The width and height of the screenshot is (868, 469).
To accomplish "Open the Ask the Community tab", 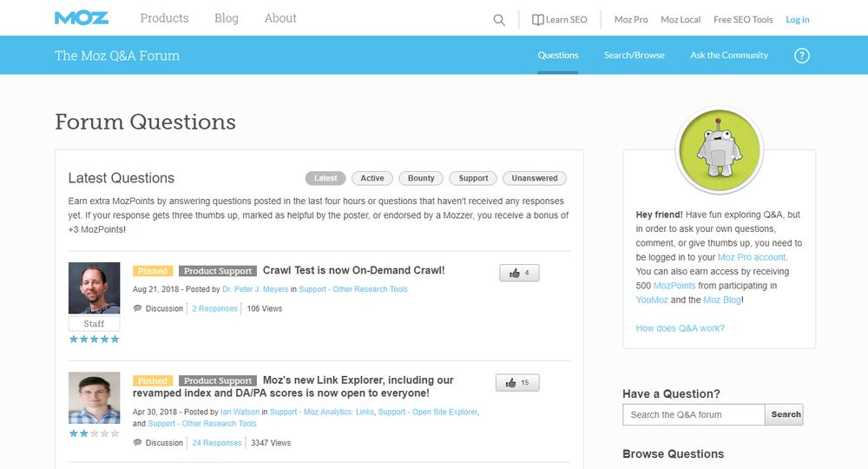I will (x=729, y=56).
